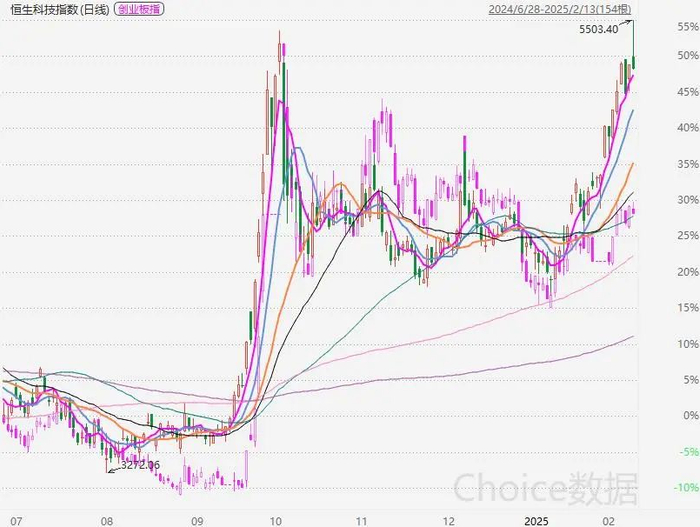Screen dimensions: 700x527
Task: Click the 55% axis label
Action: pos(688,27)
